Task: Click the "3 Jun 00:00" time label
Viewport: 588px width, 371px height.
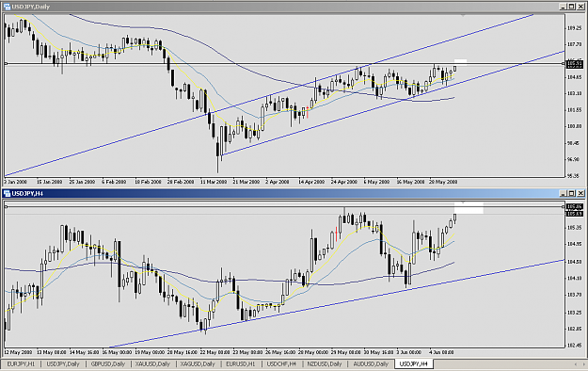Action: (409, 352)
